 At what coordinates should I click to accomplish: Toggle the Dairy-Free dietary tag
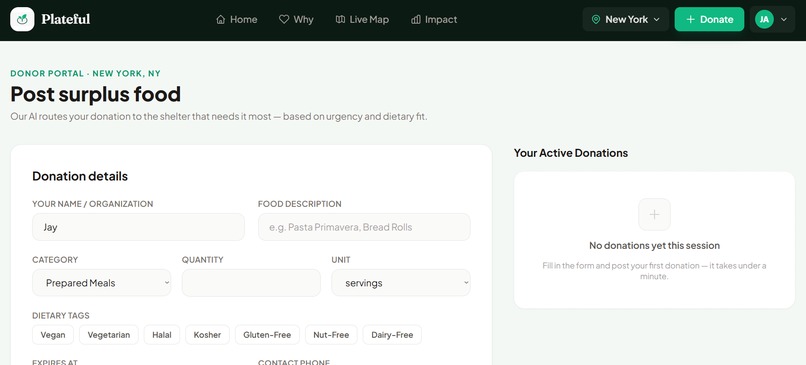point(392,335)
